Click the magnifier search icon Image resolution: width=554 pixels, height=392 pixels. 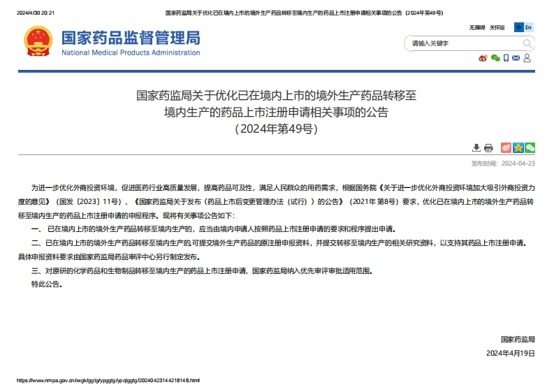pyautogui.click(x=528, y=43)
